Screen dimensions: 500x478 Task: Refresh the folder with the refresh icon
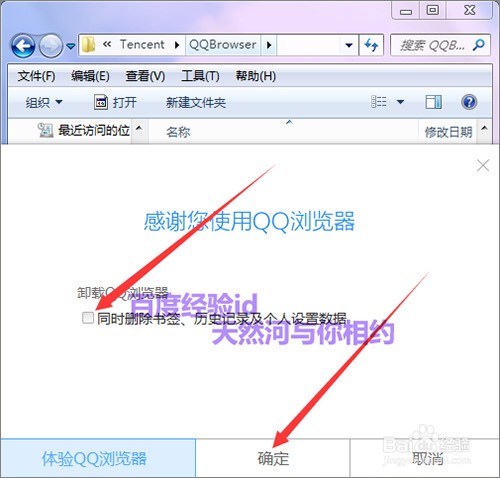tap(371, 45)
